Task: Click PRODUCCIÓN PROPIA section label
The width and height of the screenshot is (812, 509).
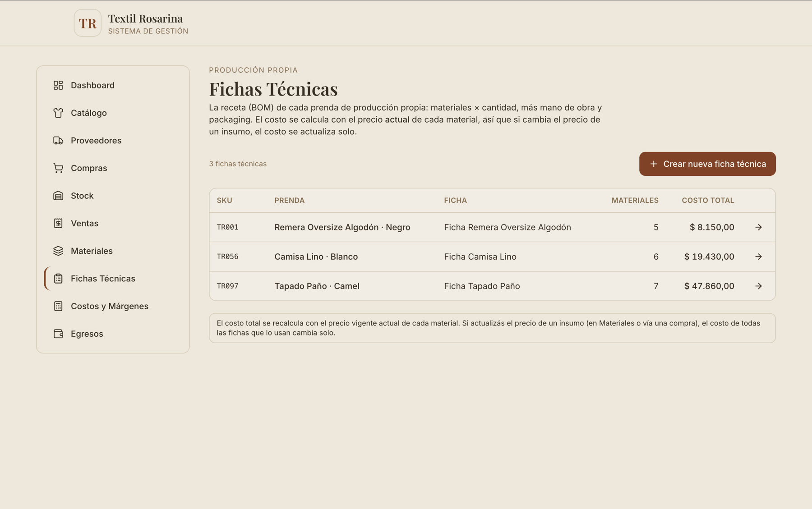Action: coord(254,70)
